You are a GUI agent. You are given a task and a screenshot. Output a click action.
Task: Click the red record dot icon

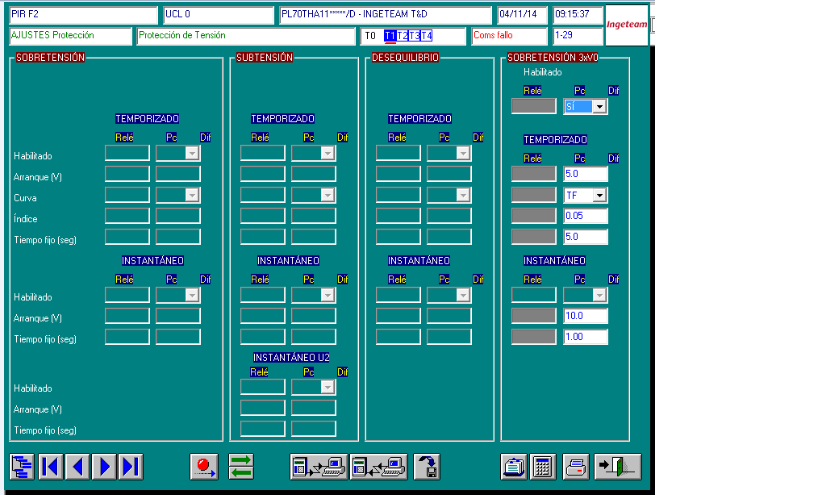pyautogui.click(x=204, y=466)
